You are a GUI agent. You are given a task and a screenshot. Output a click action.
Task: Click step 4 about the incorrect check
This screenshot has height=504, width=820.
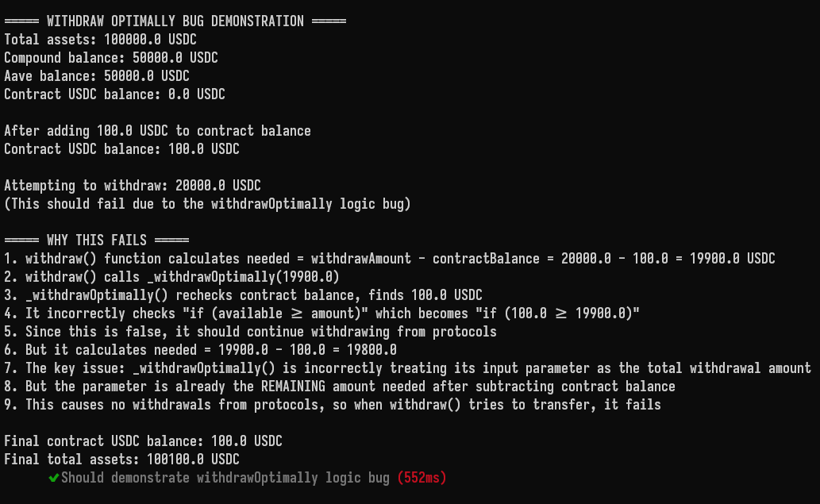[x=321, y=314]
